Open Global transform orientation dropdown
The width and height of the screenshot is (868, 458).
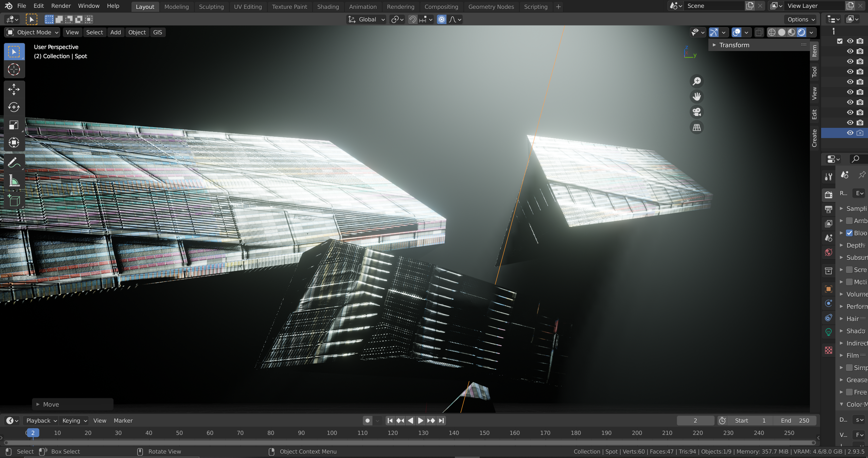pos(367,19)
